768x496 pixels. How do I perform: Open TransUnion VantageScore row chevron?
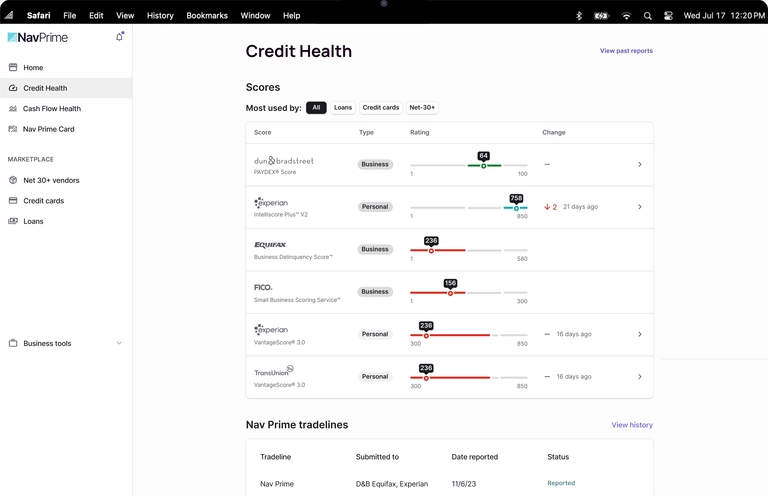tap(640, 377)
